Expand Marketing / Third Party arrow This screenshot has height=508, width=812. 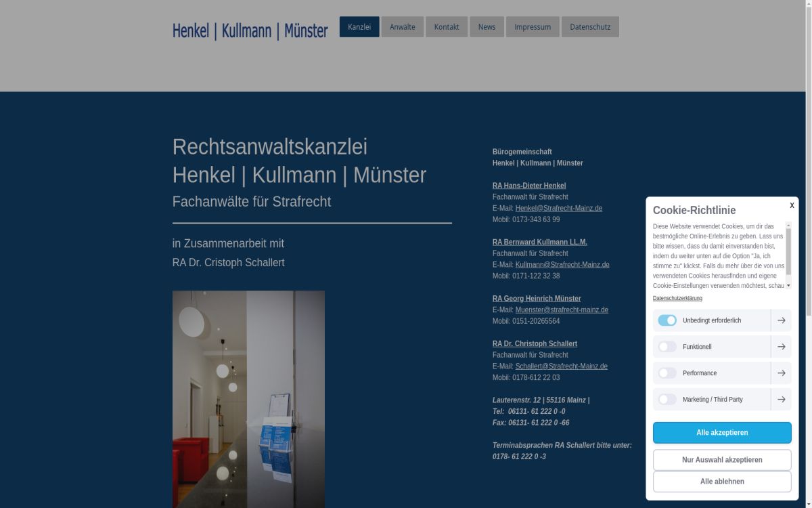[781, 400]
